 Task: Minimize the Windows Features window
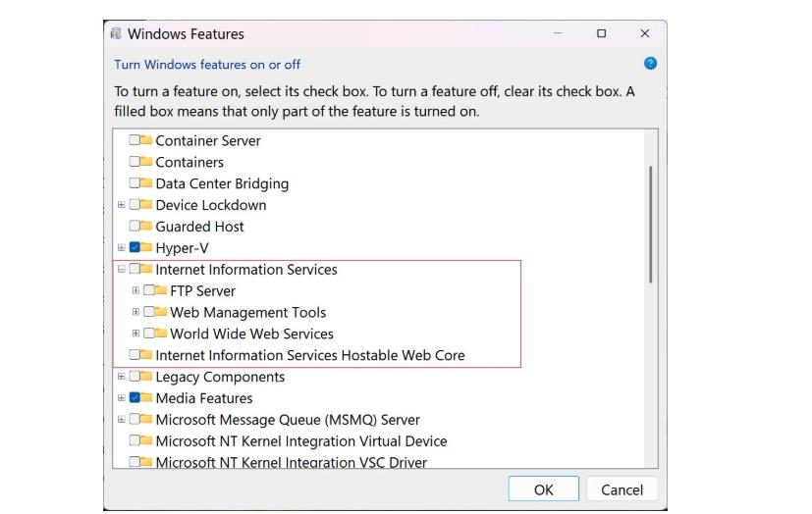click(558, 33)
